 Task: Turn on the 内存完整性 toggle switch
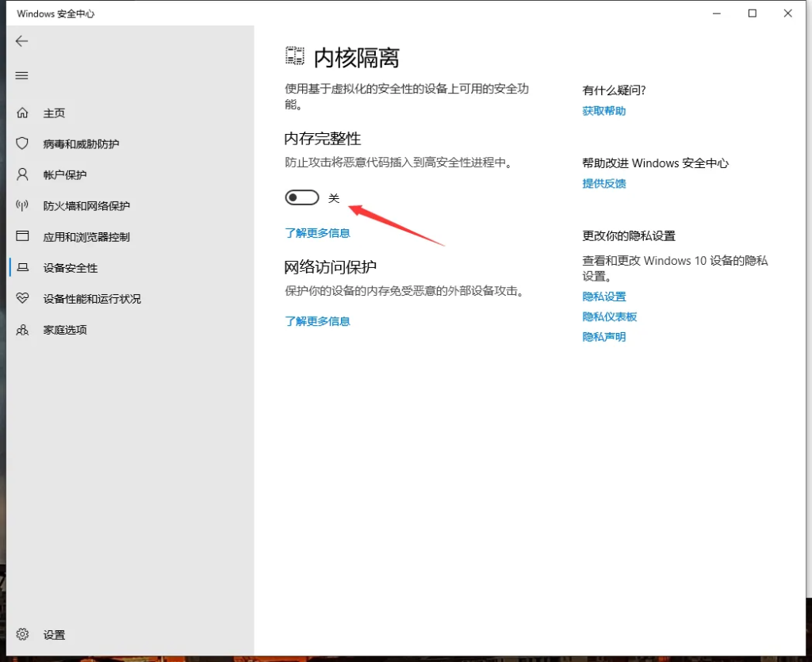[302, 197]
